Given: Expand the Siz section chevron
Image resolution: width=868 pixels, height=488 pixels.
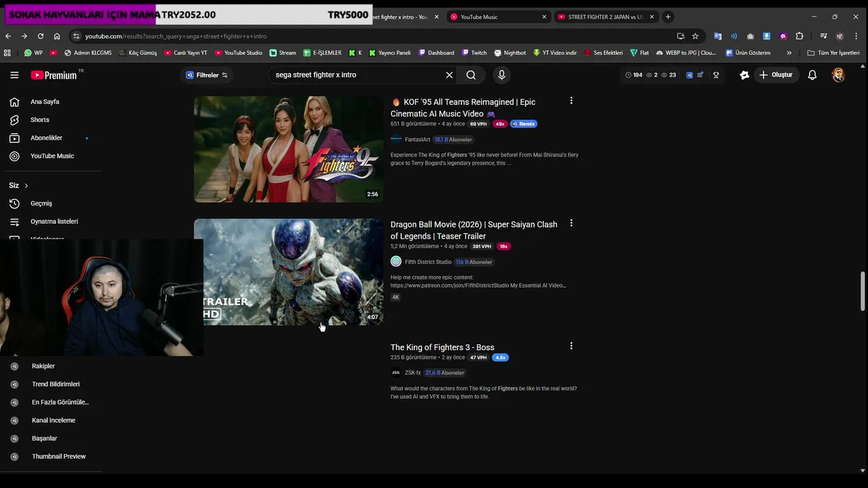Looking at the screenshot, I should tap(26, 186).
